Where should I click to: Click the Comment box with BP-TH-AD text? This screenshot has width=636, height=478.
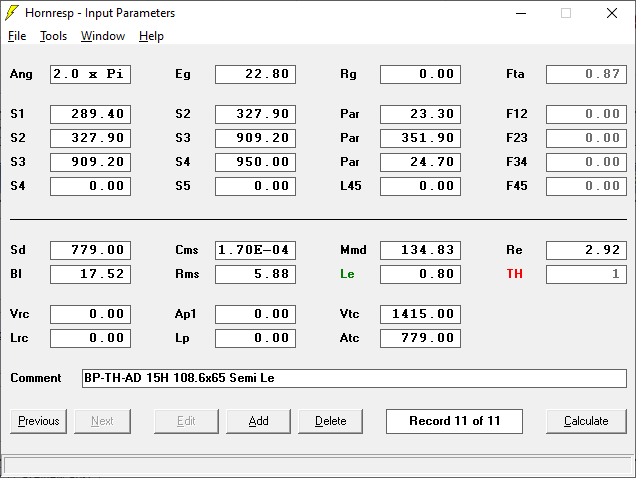tap(354, 378)
